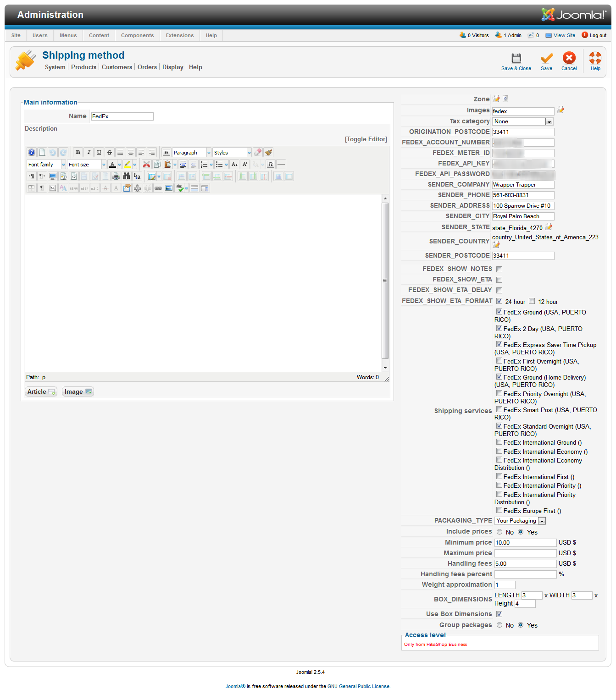Enable the FEDEX_SHOW_ETA checkbox

point(499,280)
